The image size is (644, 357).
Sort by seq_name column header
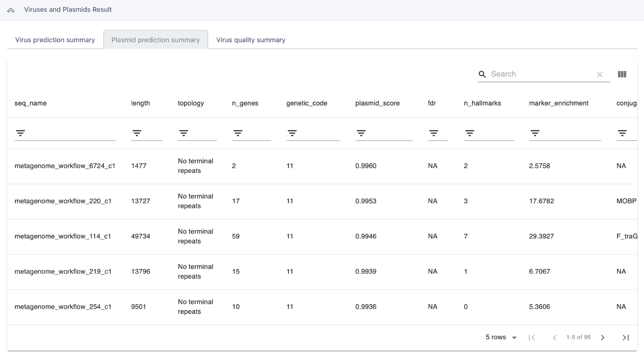tap(30, 103)
